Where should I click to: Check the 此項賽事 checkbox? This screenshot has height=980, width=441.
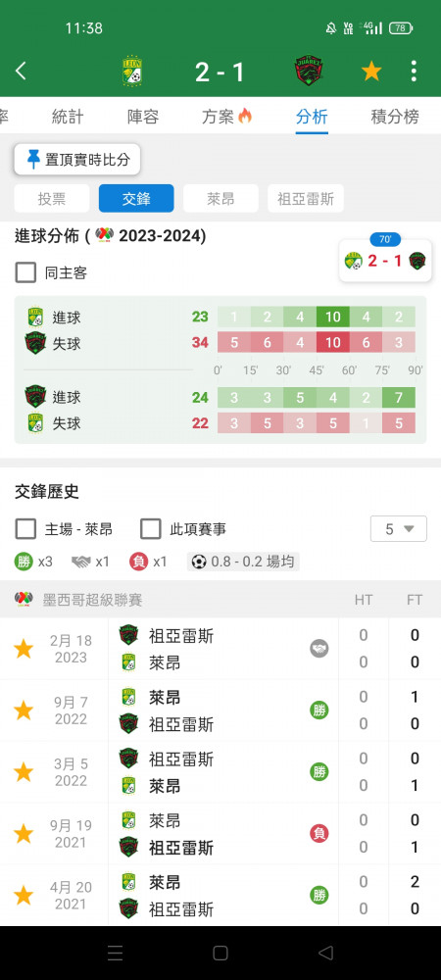pos(151,529)
